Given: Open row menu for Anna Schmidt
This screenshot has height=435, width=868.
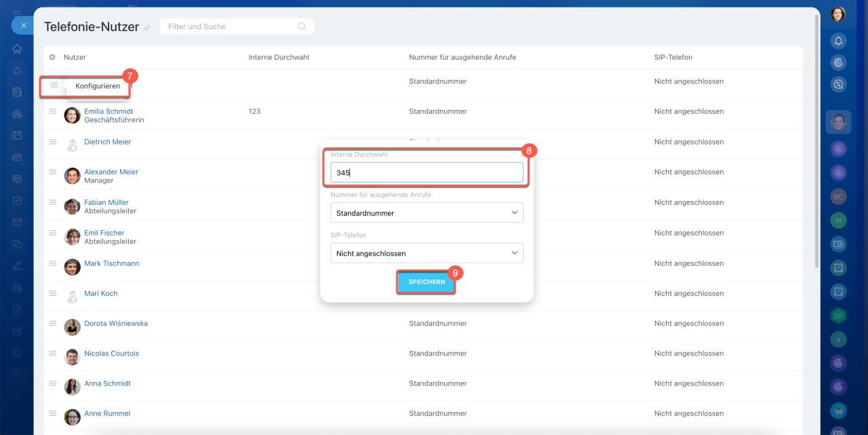Looking at the screenshot, I should [x=53, y=383].
